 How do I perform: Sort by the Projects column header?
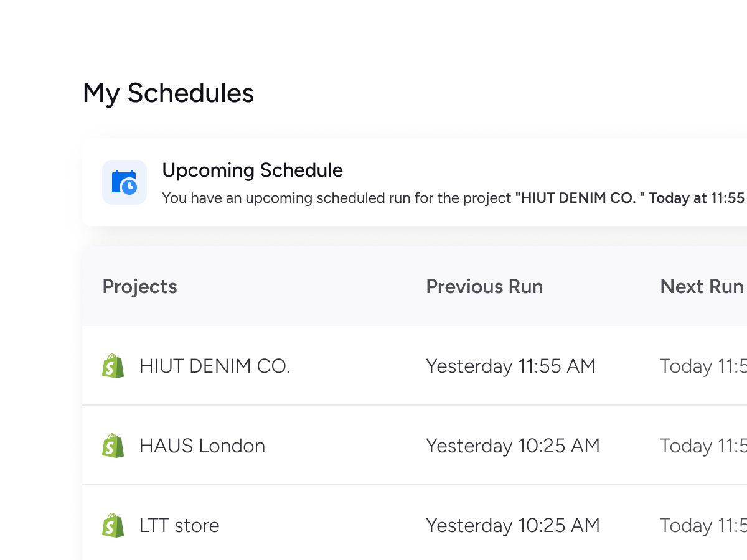click(139, 287)
